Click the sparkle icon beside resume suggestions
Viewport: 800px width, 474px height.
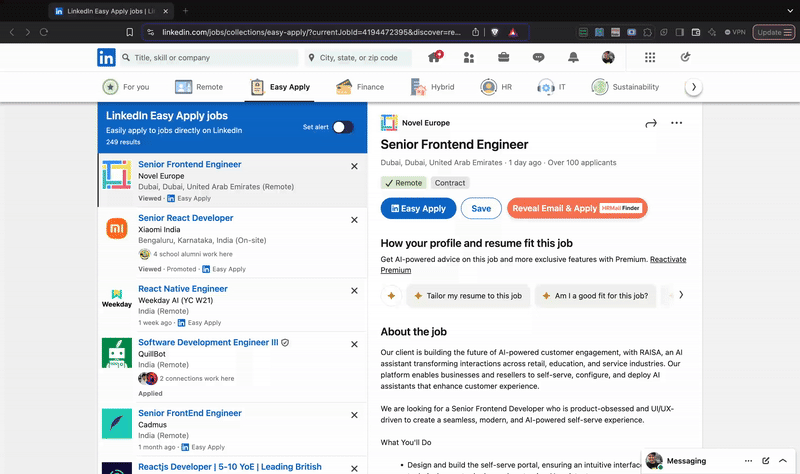[x=391, y=296]
